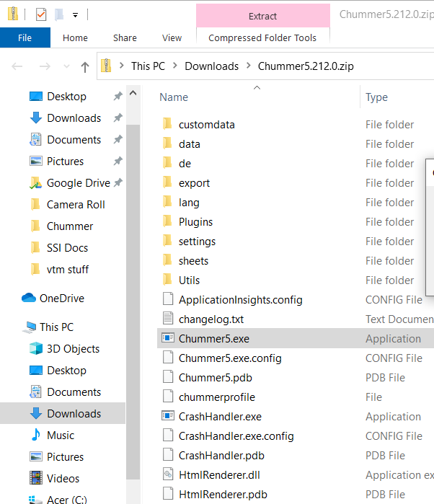Open Music under This PC
Viewport: 434px width, 504px height.
[x=61, y=436]
